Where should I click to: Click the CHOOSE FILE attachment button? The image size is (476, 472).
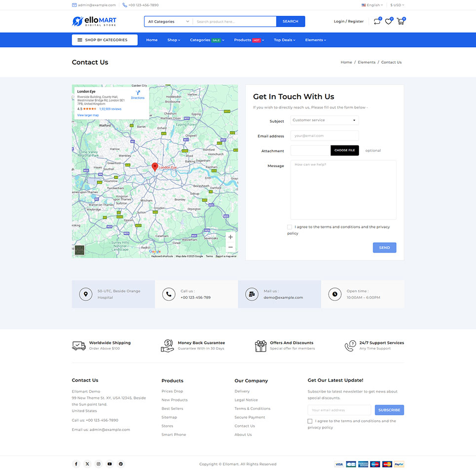click(x=344, y=150)
